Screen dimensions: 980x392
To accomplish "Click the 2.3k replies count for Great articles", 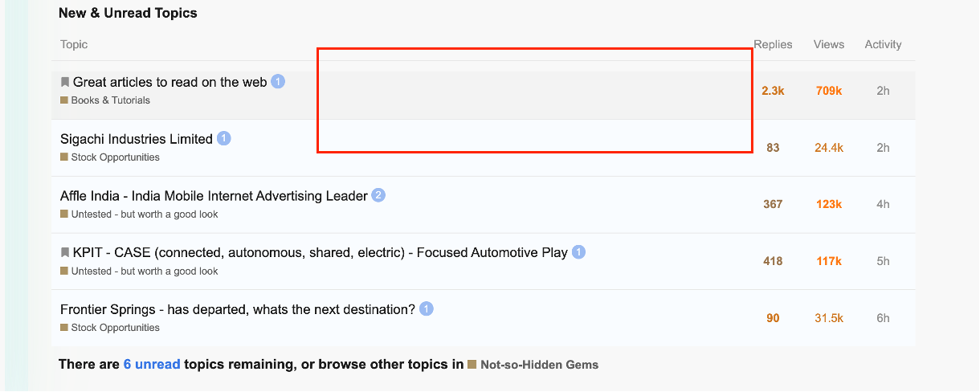I will (x=773, y=91).
